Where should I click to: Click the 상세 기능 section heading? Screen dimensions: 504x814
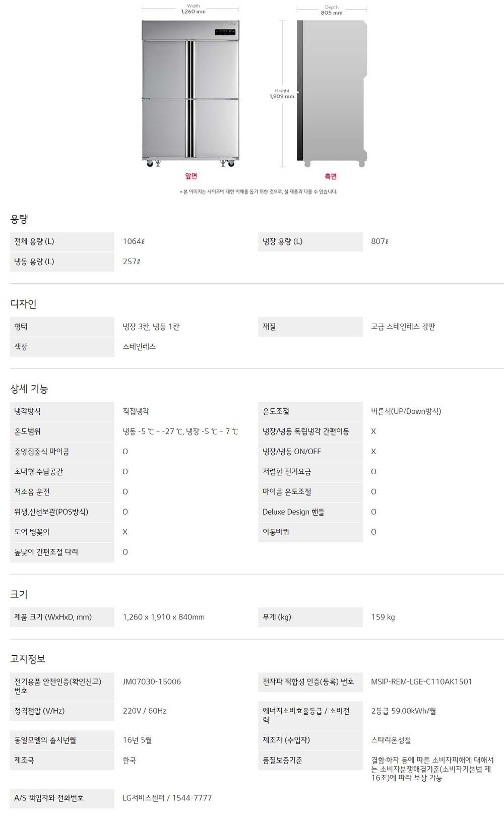pyautogui.click(x=29, y=389)
